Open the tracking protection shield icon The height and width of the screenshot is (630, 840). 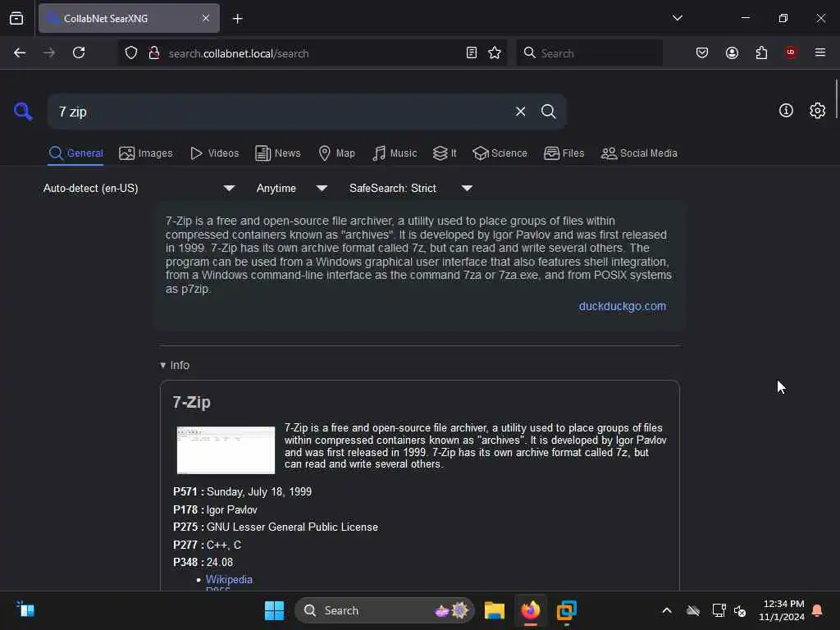coord(131,53)
